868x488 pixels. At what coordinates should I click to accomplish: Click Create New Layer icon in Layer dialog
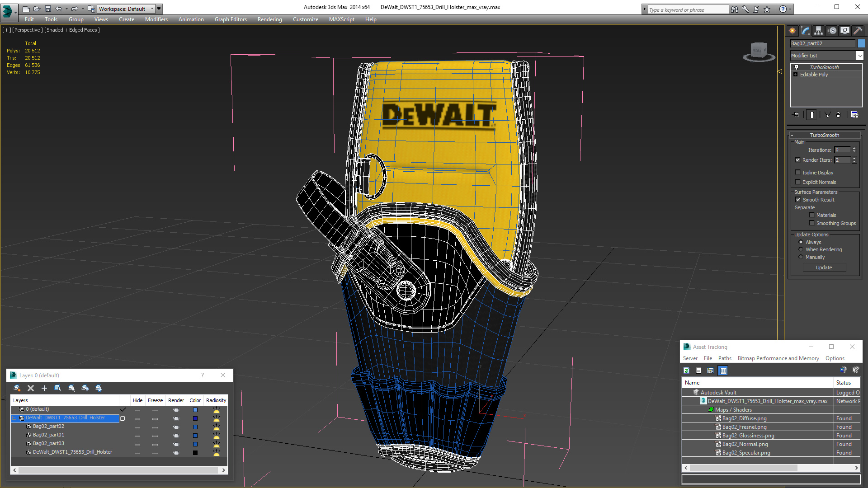point(17,388)
